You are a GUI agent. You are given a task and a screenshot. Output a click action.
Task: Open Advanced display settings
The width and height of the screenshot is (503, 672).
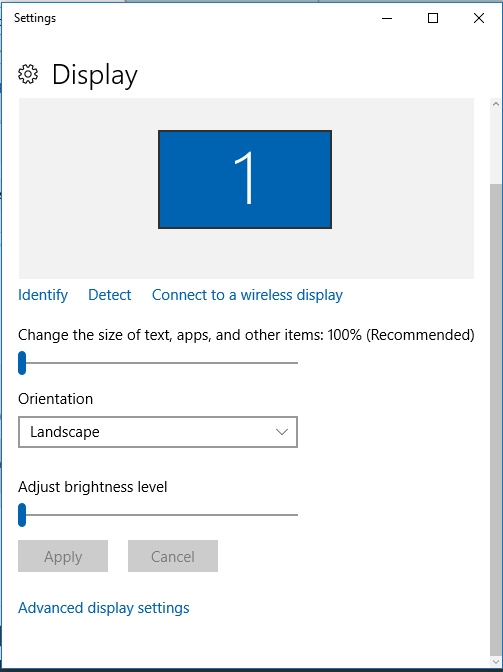104,608
